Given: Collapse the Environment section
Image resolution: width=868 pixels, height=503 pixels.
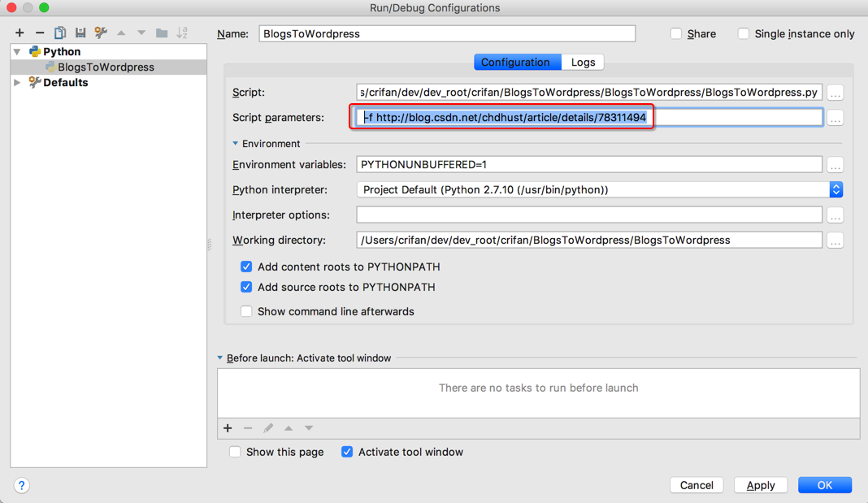Looking at the screenshot, I should [x=236, y=144].
